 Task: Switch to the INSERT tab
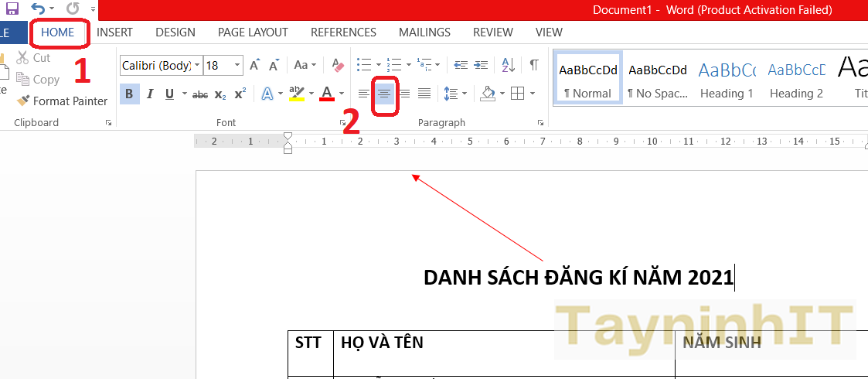114,32
